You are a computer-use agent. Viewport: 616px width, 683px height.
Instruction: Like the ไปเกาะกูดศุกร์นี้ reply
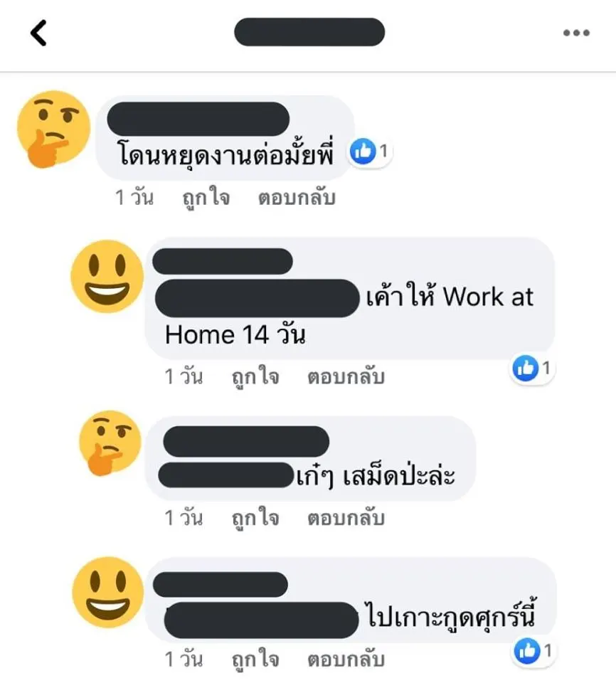pyautogui.click(x=255, y=659)
